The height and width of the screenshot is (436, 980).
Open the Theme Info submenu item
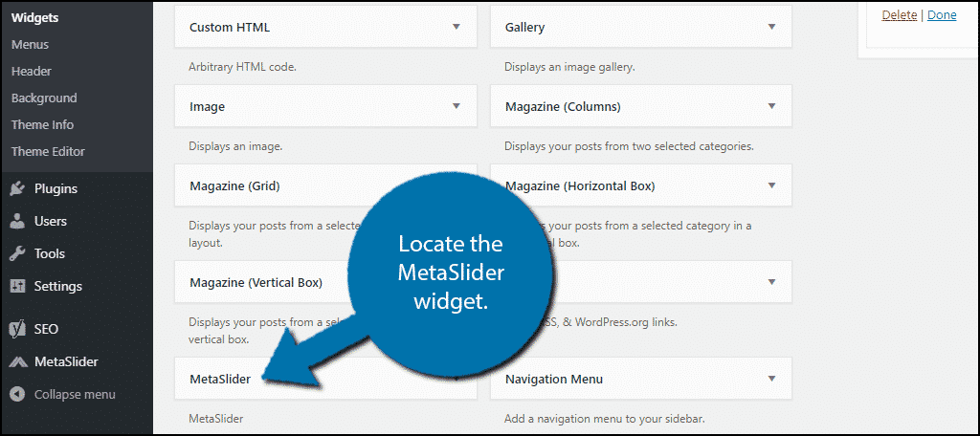(x=42, y=125)
